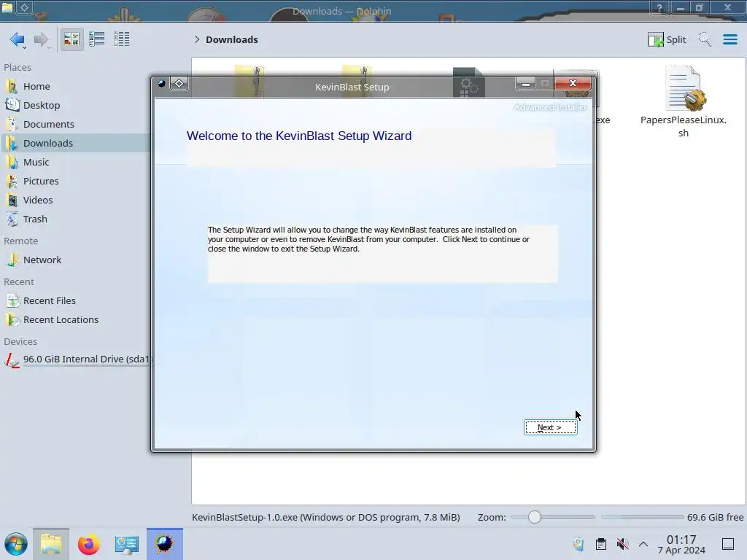Open Trash in Places sidebar
The width and height of the screenshot is (747, 560).
pos(76,219)
